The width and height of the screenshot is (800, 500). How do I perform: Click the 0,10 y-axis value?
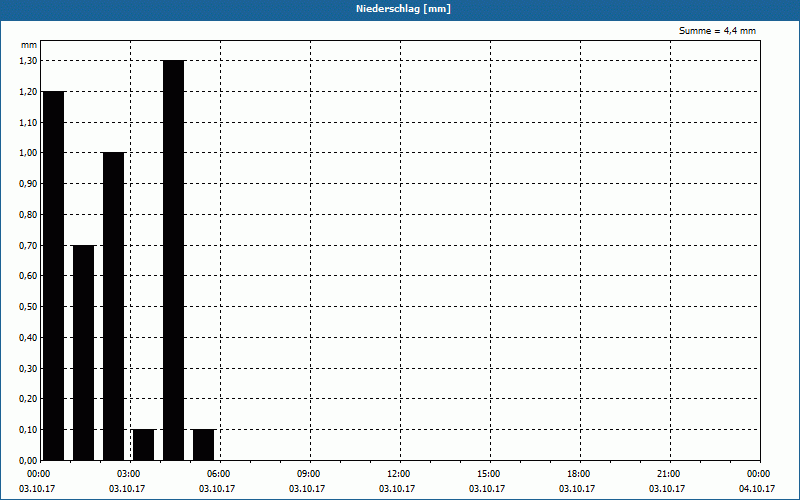tap(28, 430)
